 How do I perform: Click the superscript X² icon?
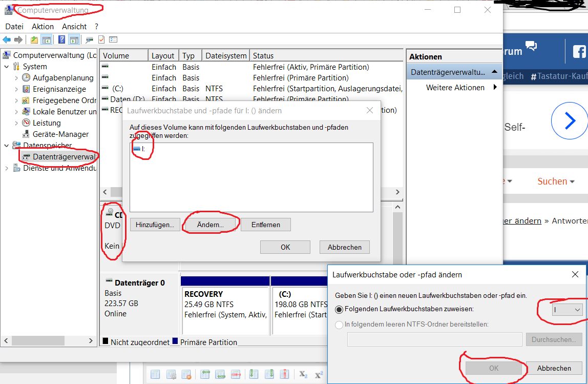[319, 375]
